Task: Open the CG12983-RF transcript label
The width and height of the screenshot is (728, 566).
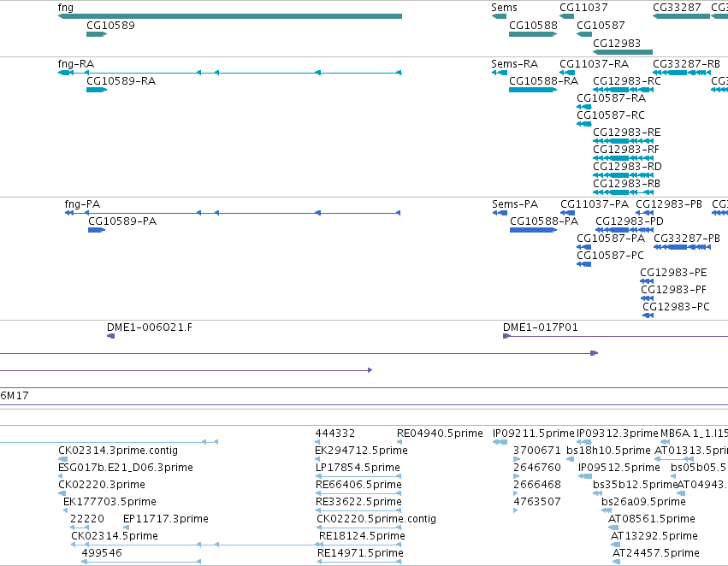Action: 626,150
